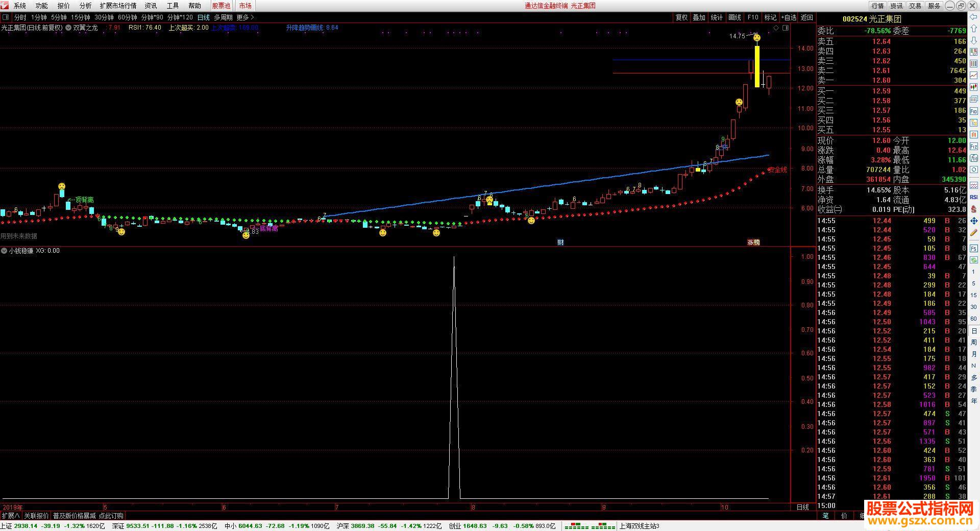Expand the 双翼之龙 indicator dropdown arrow
980x531 pixels.
click(x=68, y=28)
